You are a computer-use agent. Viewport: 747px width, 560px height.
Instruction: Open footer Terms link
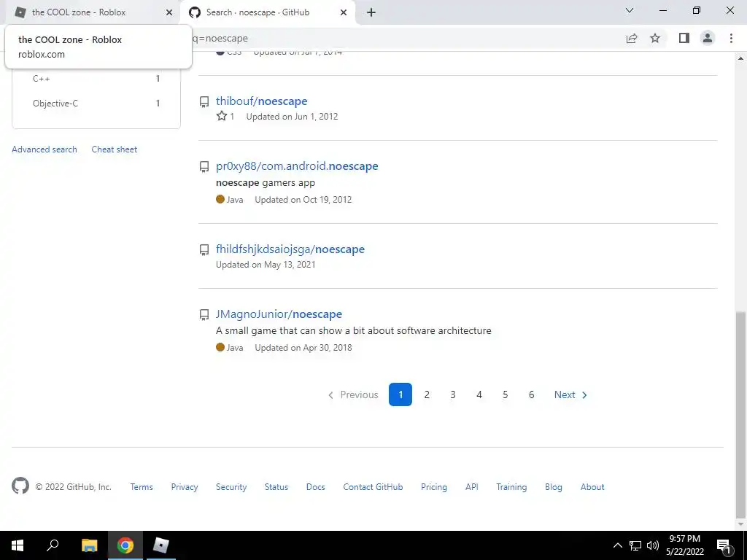142,486
